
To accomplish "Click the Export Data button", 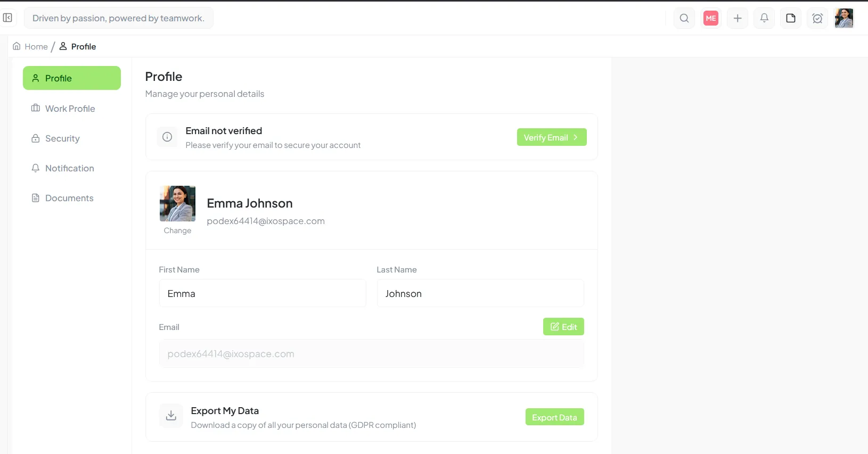I will pos(554,417).
